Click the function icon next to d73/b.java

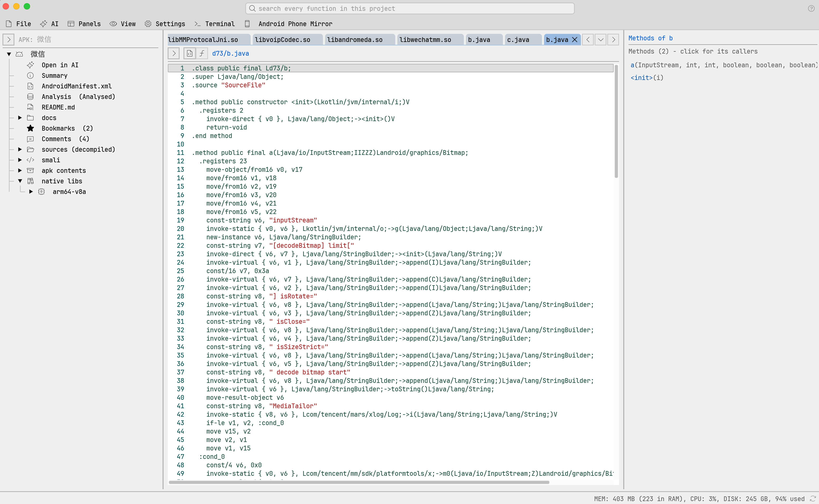(202, 53)
